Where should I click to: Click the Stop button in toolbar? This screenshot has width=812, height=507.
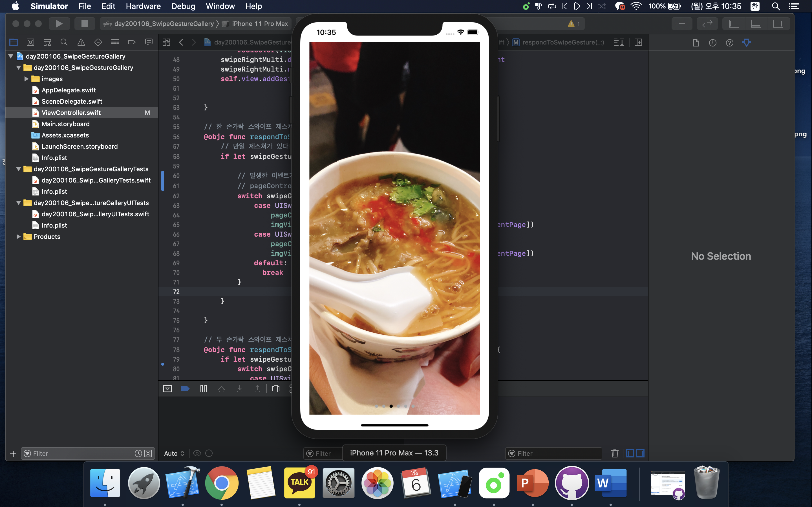pyautogui.click(x=85, y=23)
